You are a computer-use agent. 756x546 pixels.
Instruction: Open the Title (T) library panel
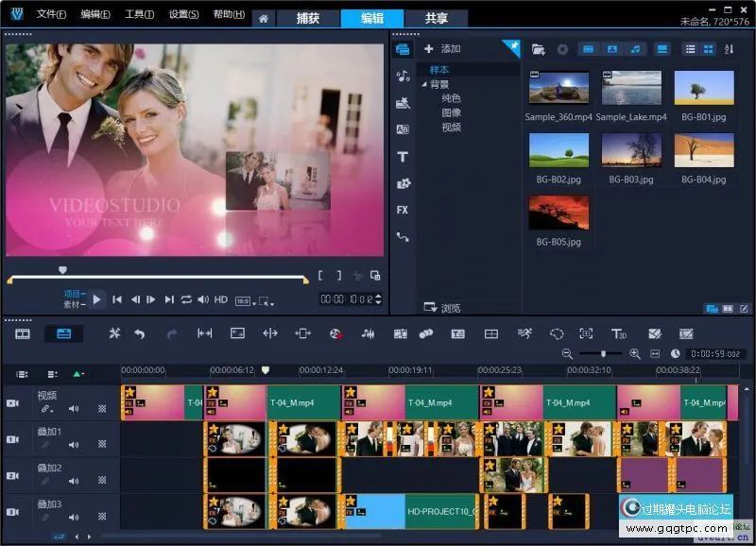click(403, 157)
